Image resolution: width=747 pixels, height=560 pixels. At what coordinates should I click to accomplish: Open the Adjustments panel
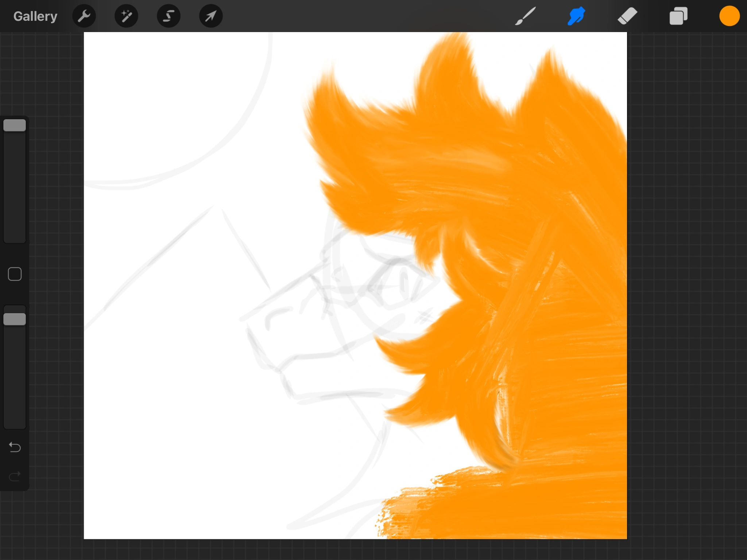[x=126, y=16]
